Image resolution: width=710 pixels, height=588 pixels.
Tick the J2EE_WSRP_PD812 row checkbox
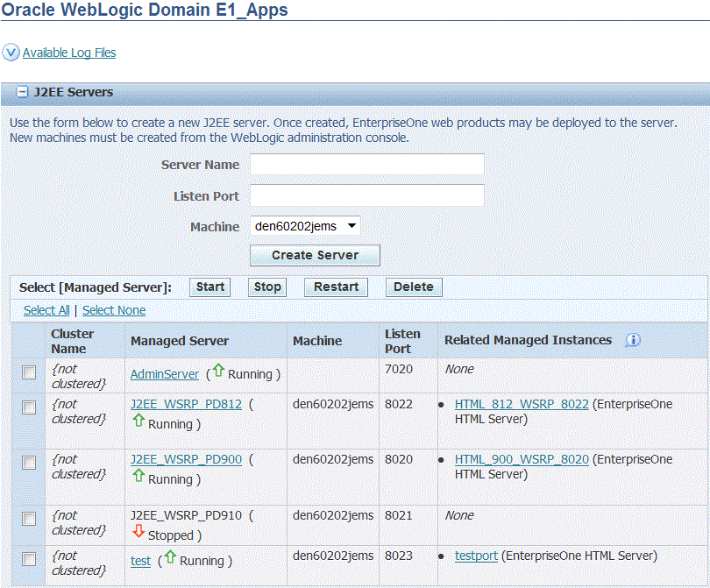click(29, 407)
